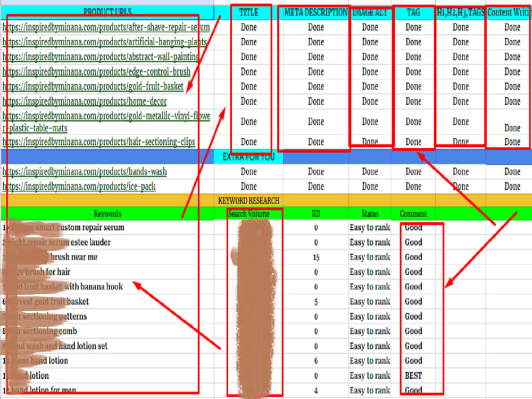This screenshot has width=532, height=399.
Task: Click the KD header cell
Action: (x=316, y=214)
